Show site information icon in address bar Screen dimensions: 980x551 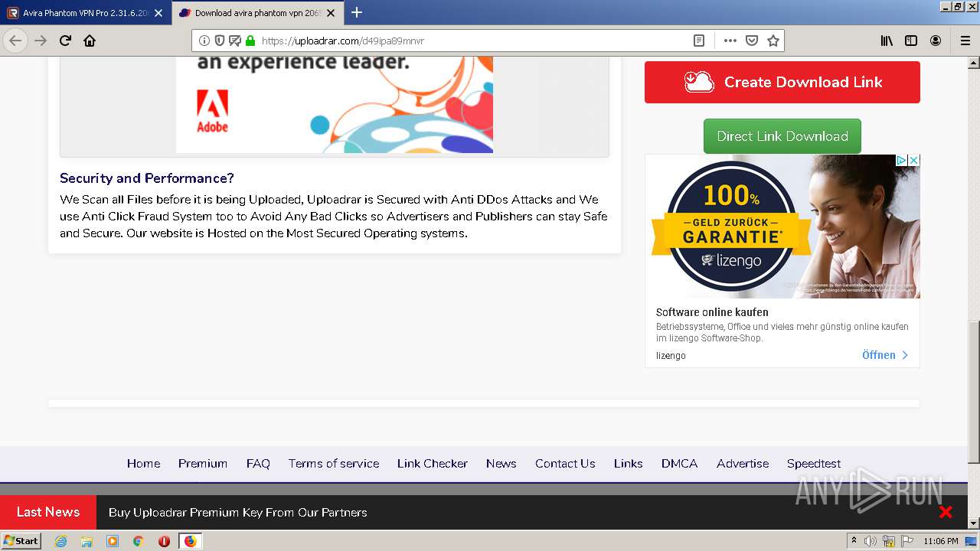(204, 41)
